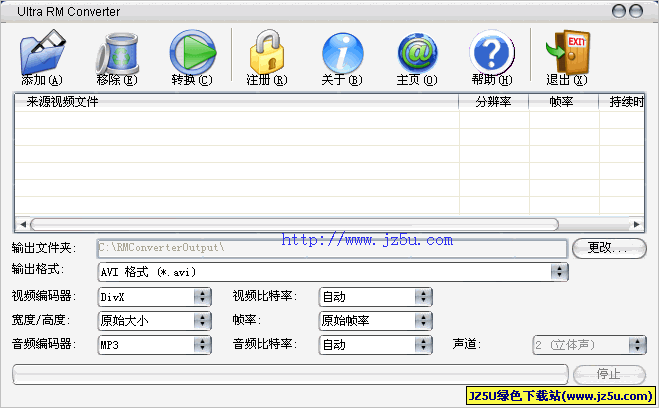
Task: Click the 输出文件夹 path input field
Action: (332, 248)
